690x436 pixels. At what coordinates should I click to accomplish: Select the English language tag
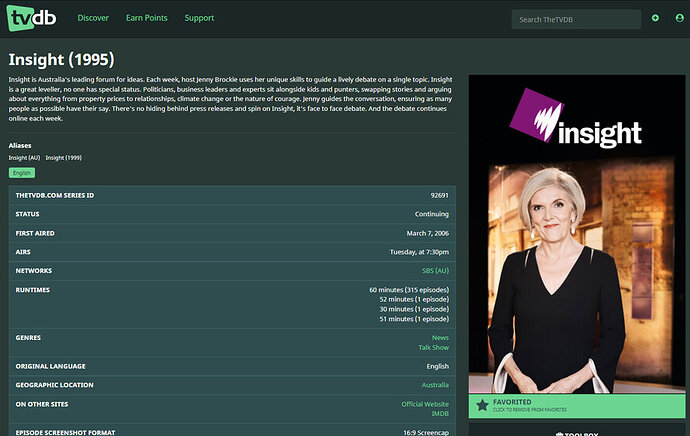[22, 173]
